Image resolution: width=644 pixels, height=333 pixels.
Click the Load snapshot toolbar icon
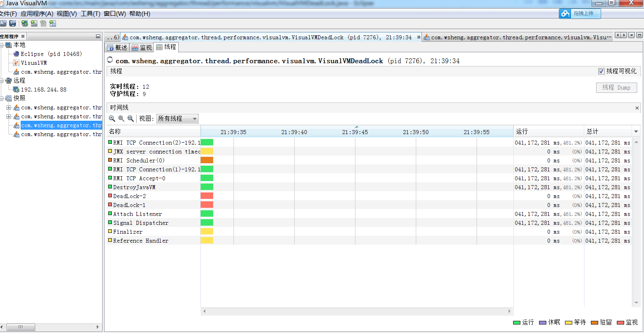tap(3, 23)
